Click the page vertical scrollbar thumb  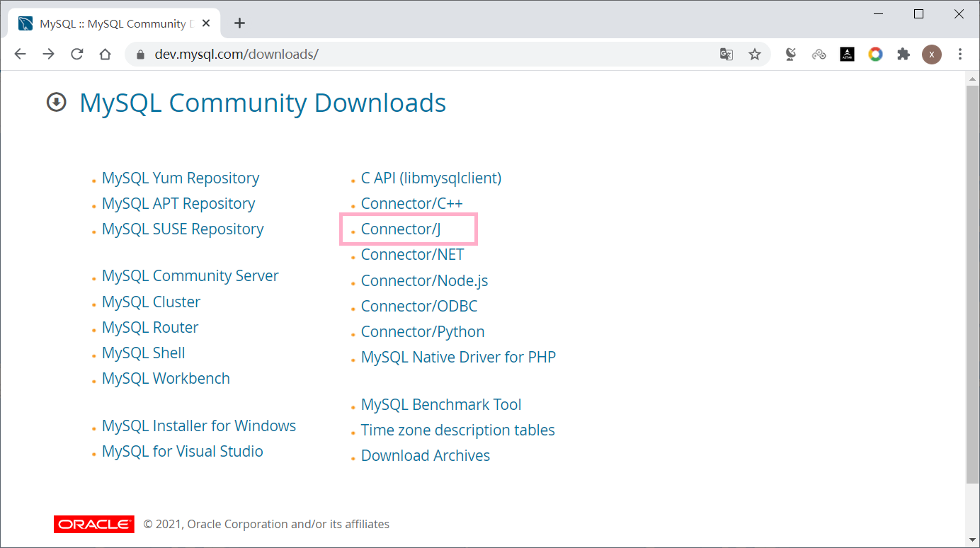click(973, 283)
